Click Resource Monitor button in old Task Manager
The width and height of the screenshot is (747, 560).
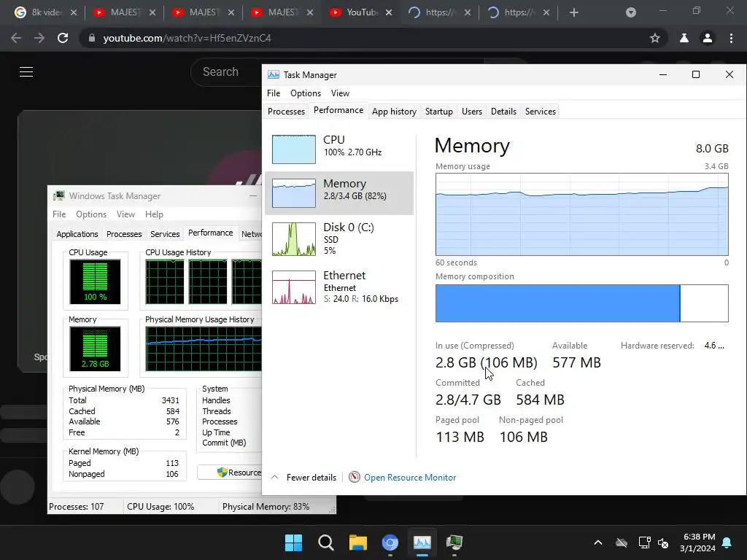(230, 472)
